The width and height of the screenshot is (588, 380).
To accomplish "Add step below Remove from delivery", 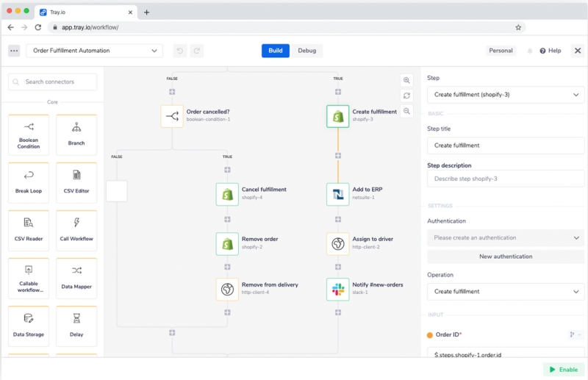I will [227, 312].
